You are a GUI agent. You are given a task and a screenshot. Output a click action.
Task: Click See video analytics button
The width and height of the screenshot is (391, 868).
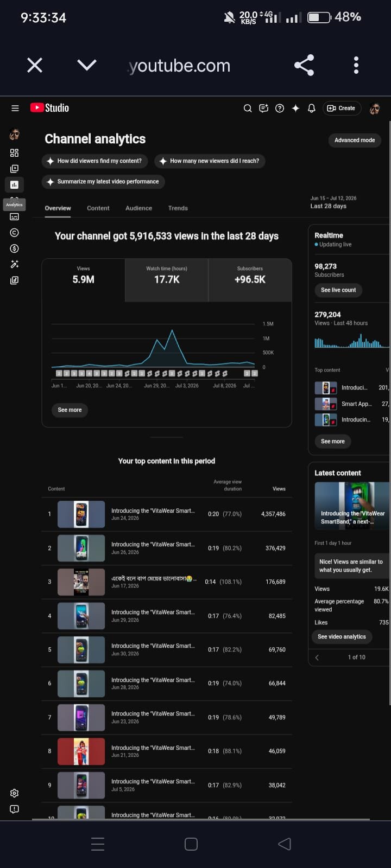pyautogui.click(x=342, y=637)
